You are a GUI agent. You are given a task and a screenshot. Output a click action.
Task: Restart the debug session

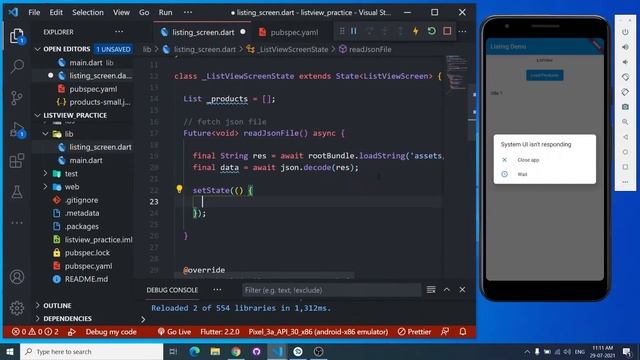(431, 31)
